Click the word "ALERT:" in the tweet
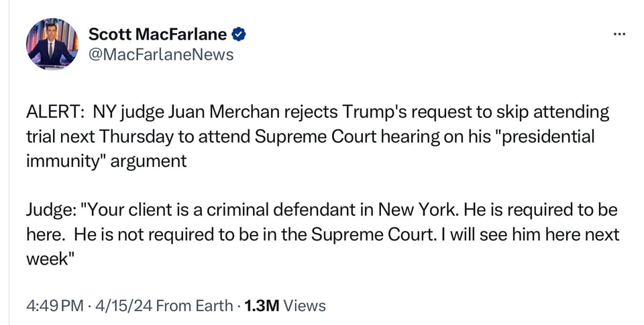Image resolution: width=644 pixels, height=325 pixels. pyautogui.click(x=56, y=111)
